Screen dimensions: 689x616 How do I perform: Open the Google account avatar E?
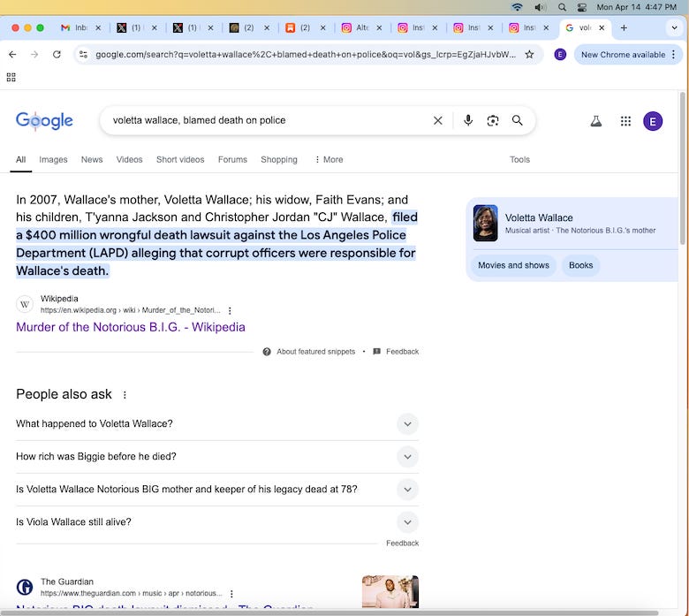[x=653, y=121]
